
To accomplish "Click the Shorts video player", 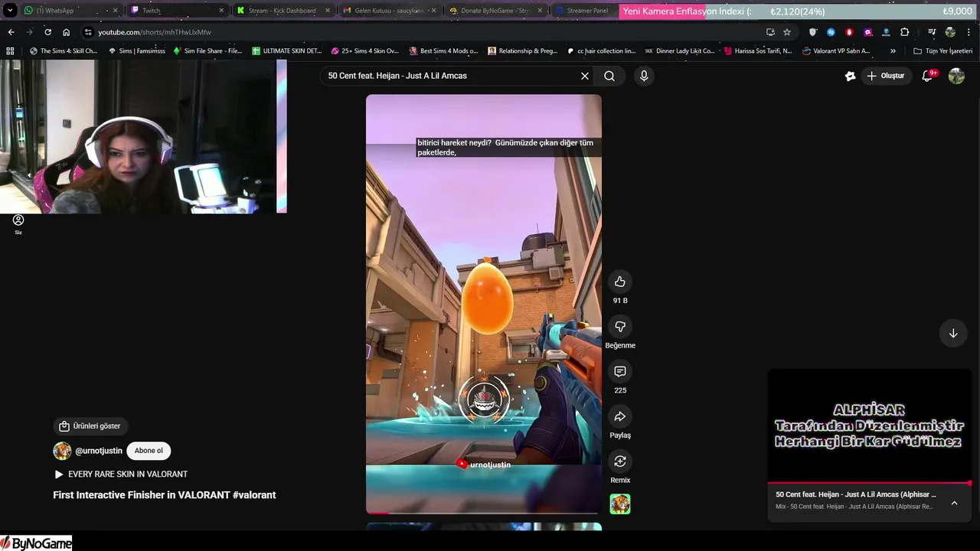I will [x=484, y=304].
